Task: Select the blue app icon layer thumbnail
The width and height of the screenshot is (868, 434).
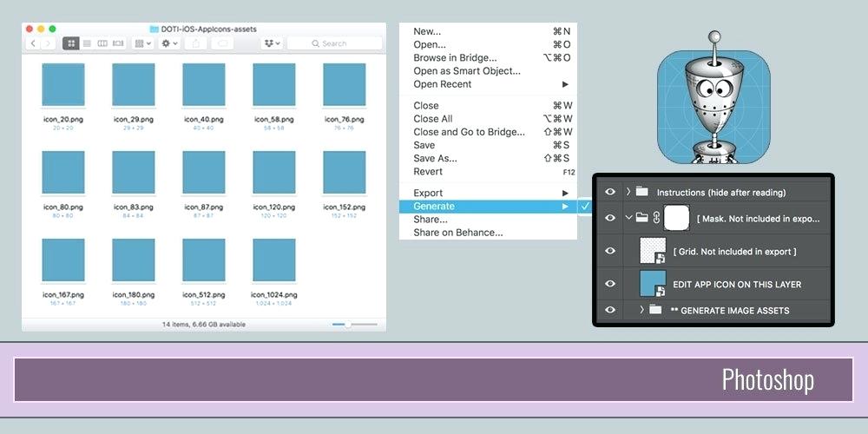Action: 653,283
